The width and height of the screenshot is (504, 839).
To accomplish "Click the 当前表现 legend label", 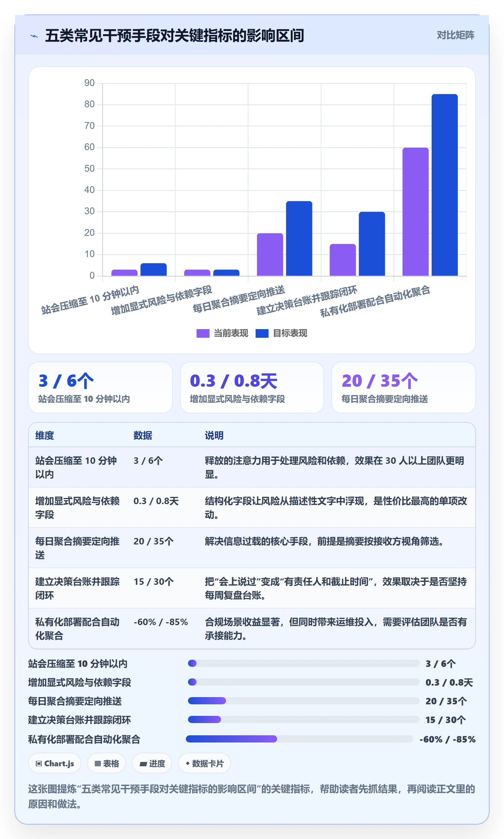I will [231, 333].
